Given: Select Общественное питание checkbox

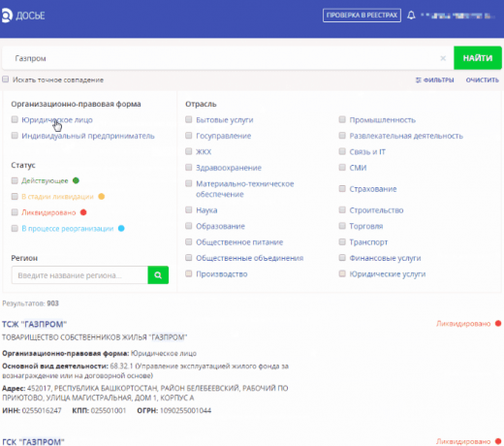Looking at the screenshot, I should 189,241.
